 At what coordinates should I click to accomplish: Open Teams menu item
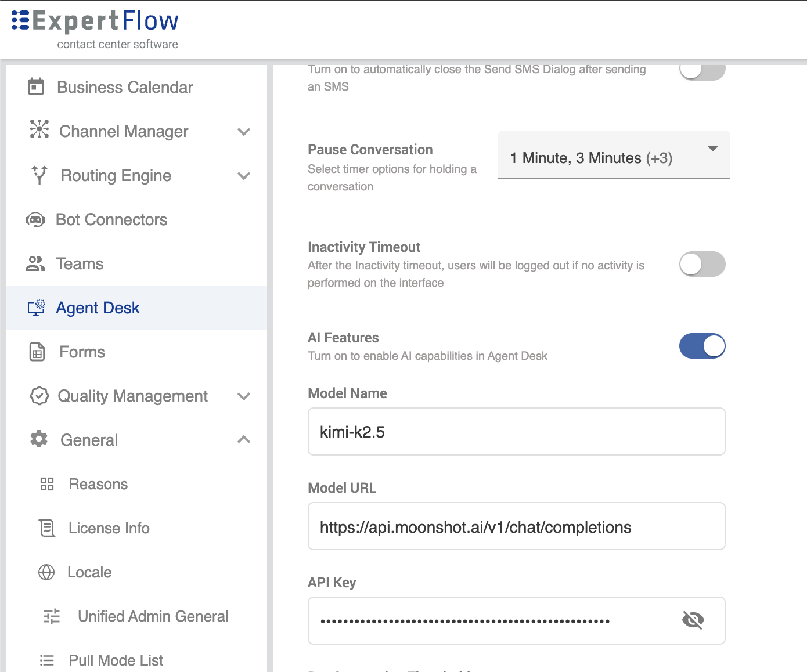pyautogui.click(x=136, y=263)
